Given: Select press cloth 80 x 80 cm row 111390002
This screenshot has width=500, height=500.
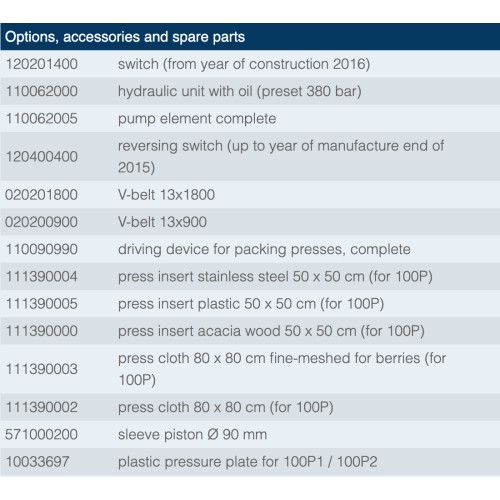Looking at the screenshot, I should click(250, 407).
